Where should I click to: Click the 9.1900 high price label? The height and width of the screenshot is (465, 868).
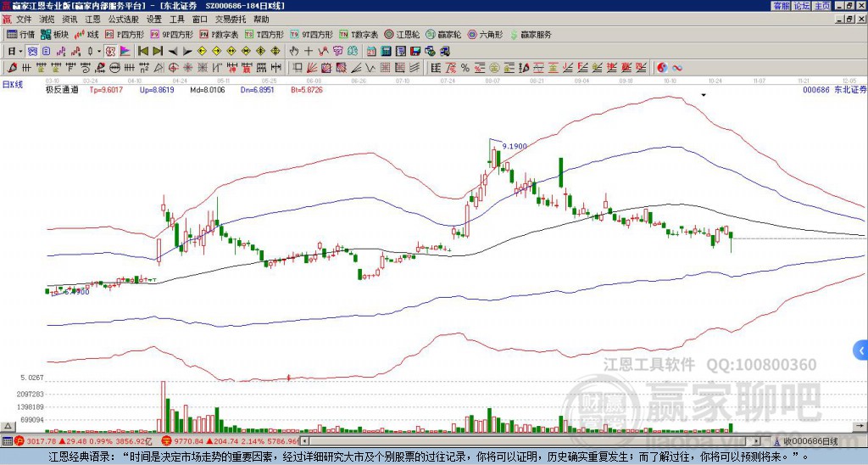tap(515, 146)
